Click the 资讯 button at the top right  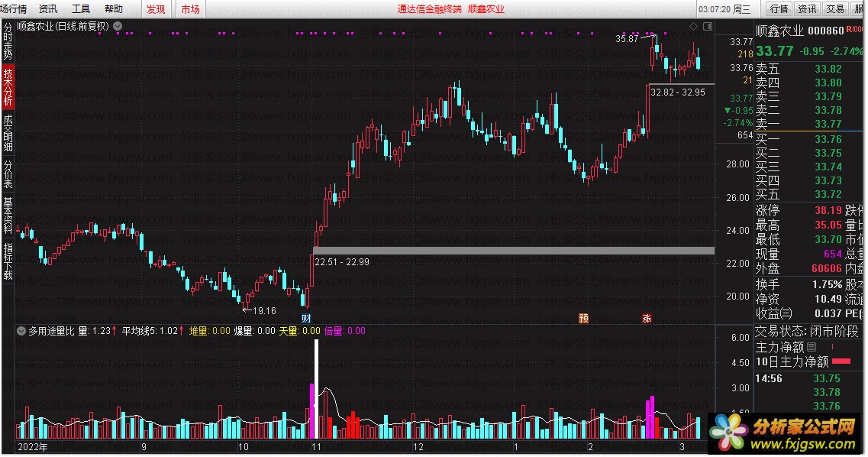tap(807, 9)
